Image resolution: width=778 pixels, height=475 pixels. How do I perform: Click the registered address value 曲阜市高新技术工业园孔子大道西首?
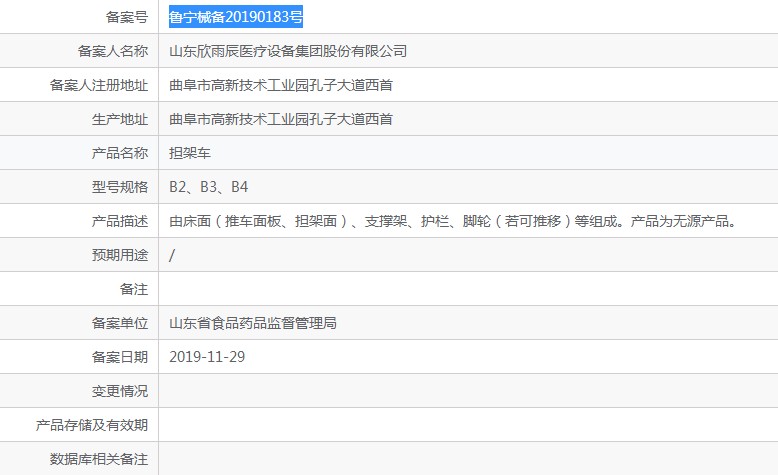pyautogui.click(x=281, y=85)
